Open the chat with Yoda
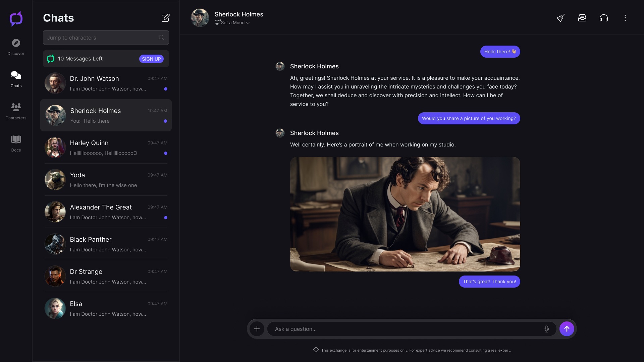Image resolution: width=644 pixels, height=362 pixels. pyautogui.click(x=106, y=180)
